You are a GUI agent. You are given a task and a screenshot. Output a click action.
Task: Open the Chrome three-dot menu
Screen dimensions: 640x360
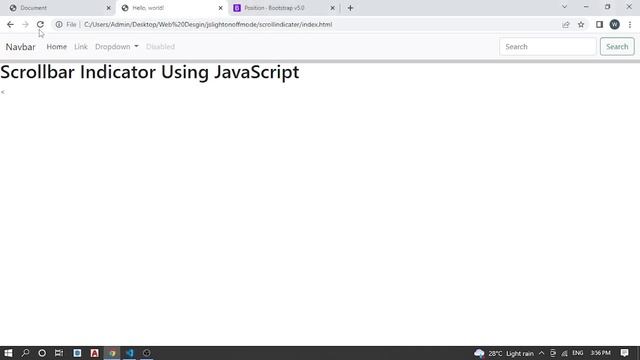point(630,24)
